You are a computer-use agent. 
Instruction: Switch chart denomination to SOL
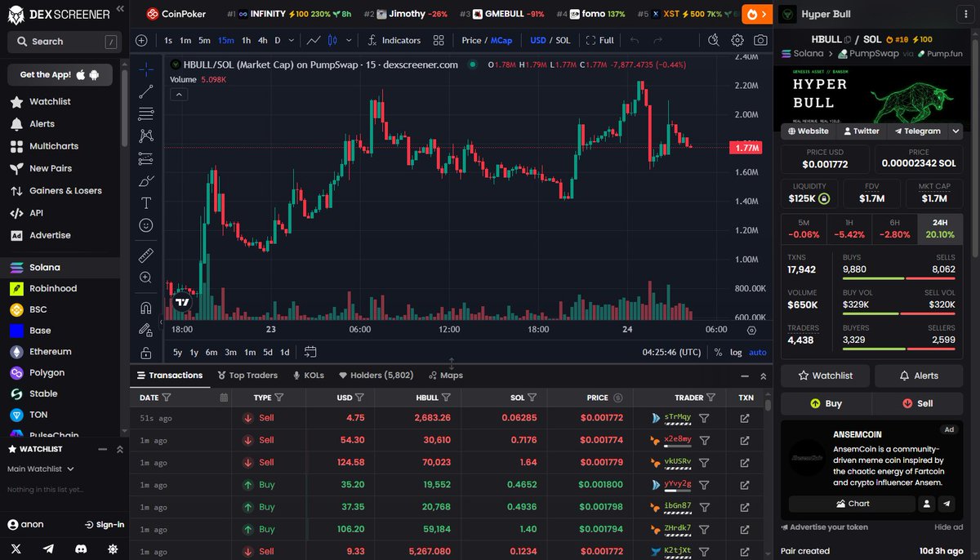pos(563,40)
